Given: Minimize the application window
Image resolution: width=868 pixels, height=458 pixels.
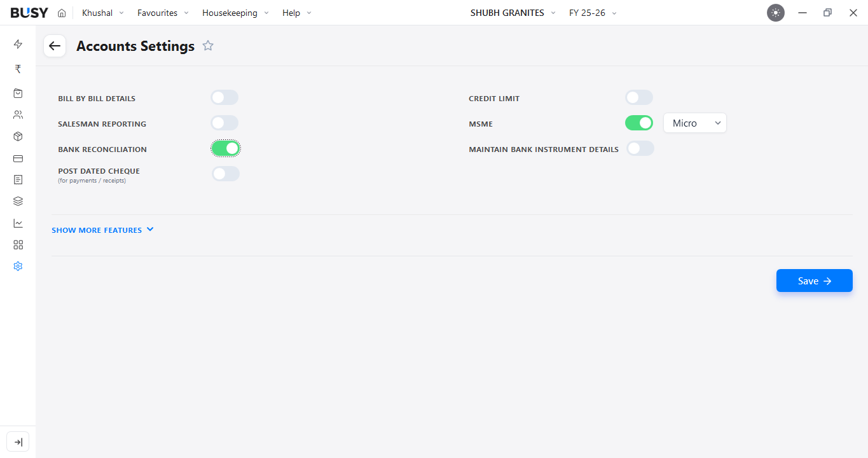Looking at the screenshot, I should pos(803,13).
